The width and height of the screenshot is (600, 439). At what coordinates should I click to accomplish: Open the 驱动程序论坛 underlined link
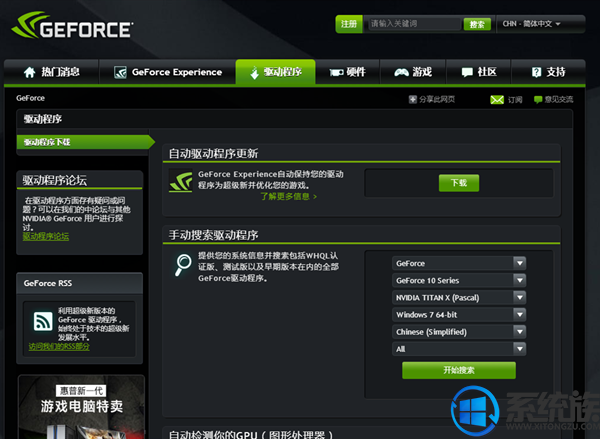coord(46,236)
